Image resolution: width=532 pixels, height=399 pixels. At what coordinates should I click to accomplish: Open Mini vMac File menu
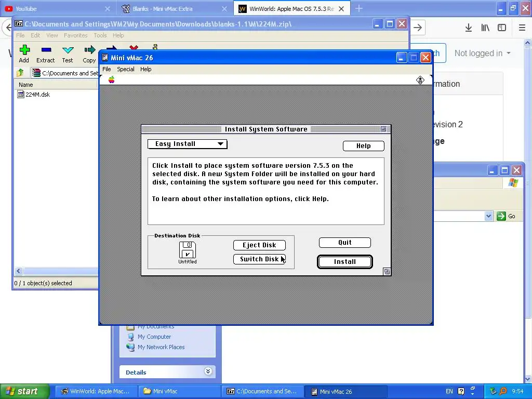[107, 69]
